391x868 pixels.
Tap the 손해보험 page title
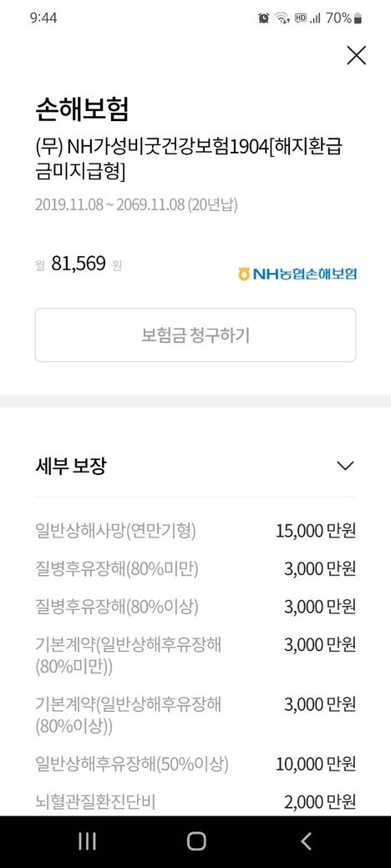[x=81, y=109]
